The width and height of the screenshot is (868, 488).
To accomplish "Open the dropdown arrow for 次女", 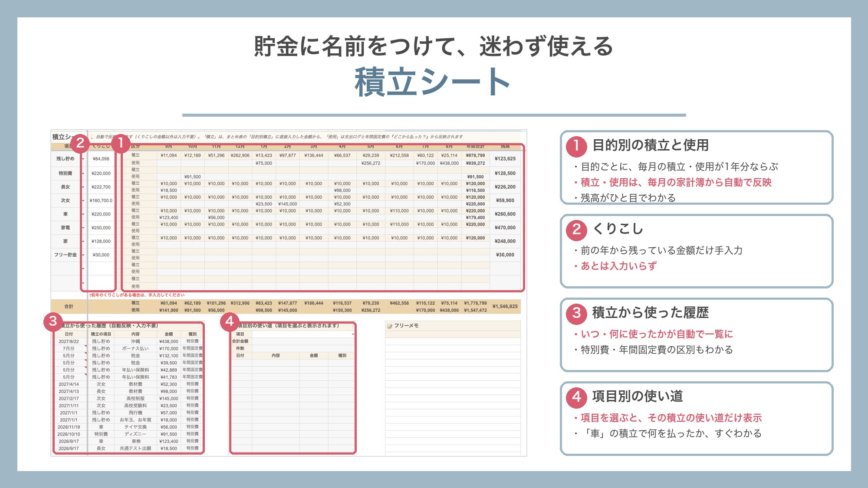I will [x=83, y=200].
